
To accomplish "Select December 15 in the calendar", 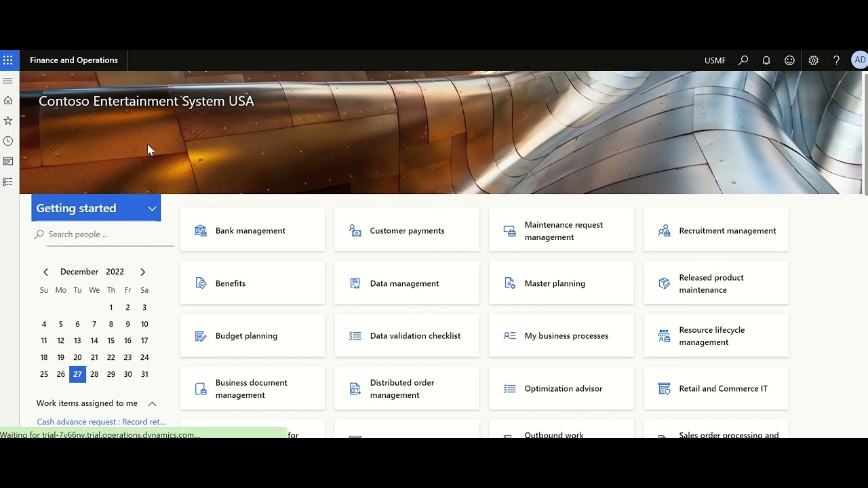I will coord(111,341).
